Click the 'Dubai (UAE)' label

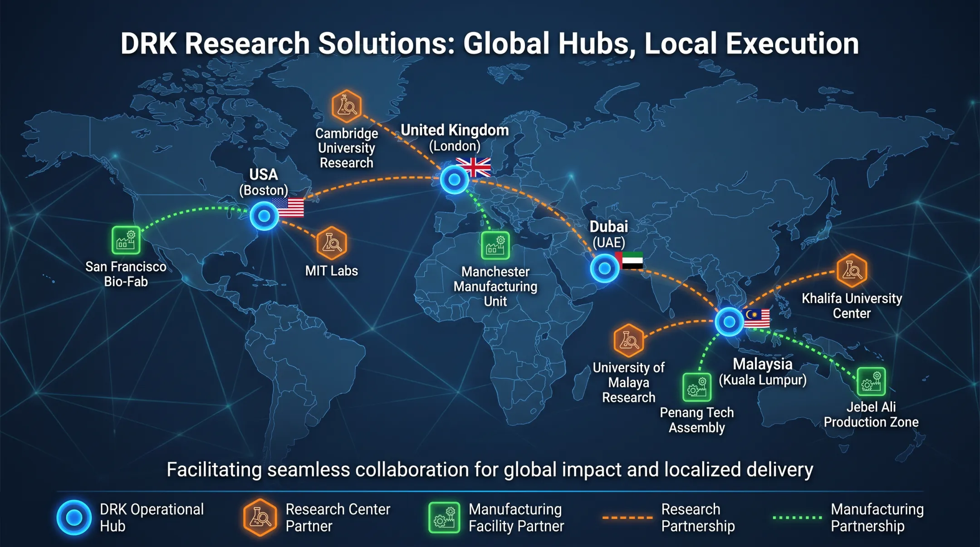609,234
